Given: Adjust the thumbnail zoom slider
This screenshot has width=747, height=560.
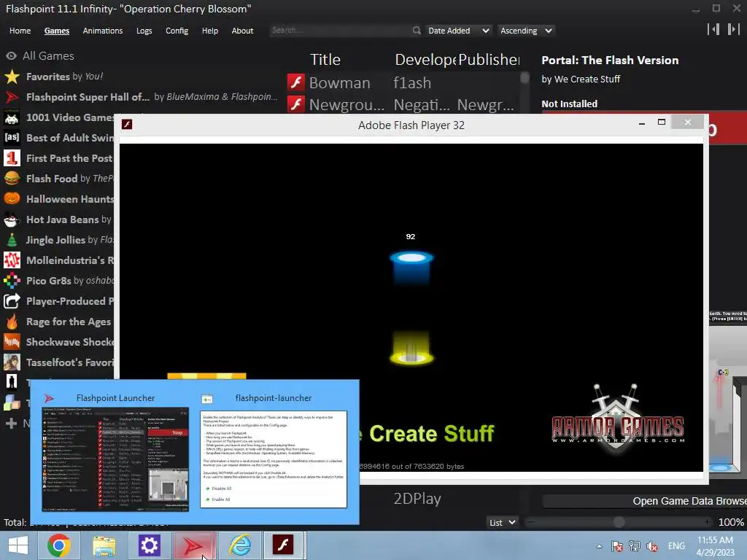Looking at the screenshot, I should pos(619,522).
